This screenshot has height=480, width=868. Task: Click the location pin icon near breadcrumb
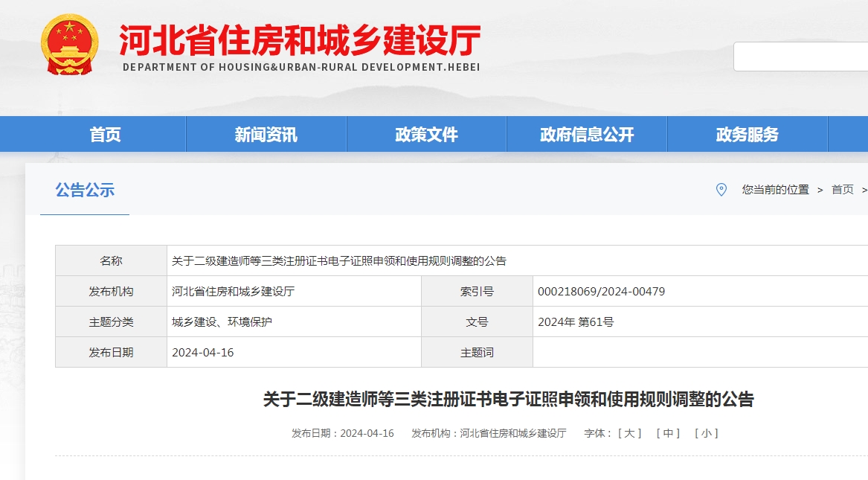click(x=719, y=190)
